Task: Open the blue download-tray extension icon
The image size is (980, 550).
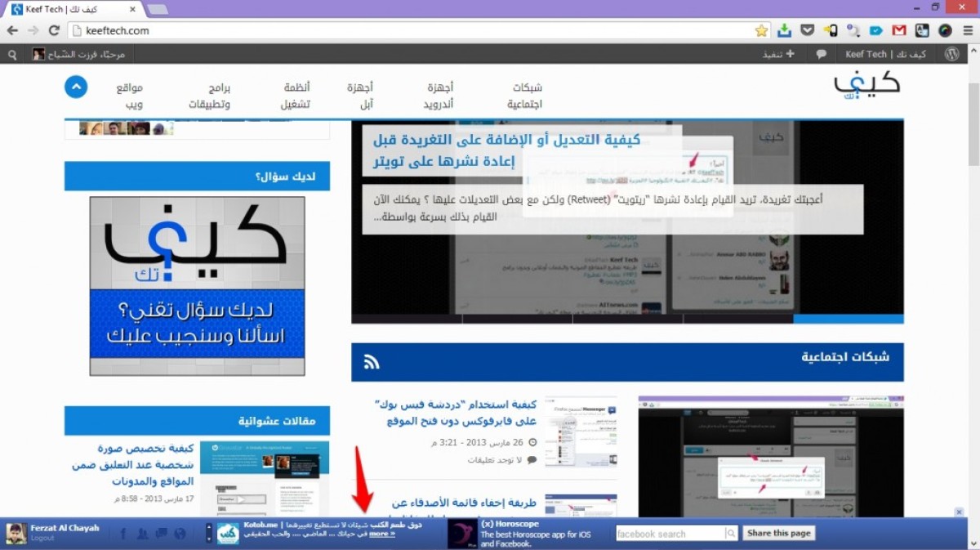Action: click(784, 30)
